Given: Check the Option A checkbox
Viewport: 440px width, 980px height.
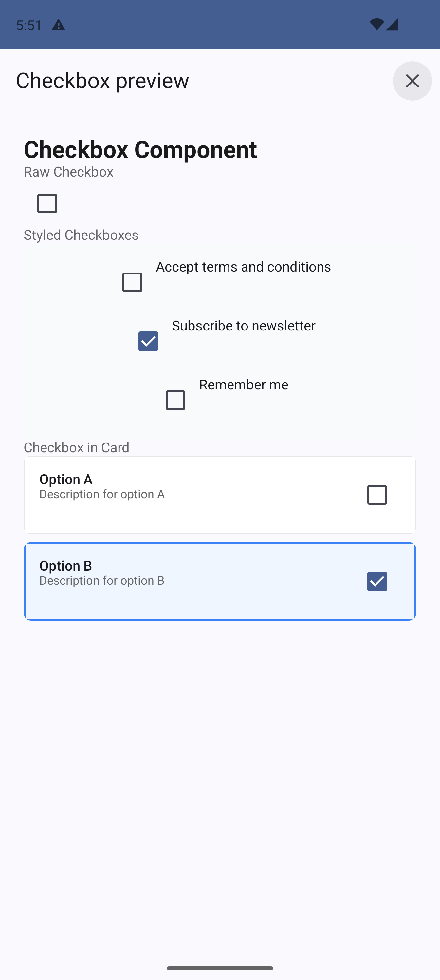Looking at the screenshot, I should pos(377,495).
